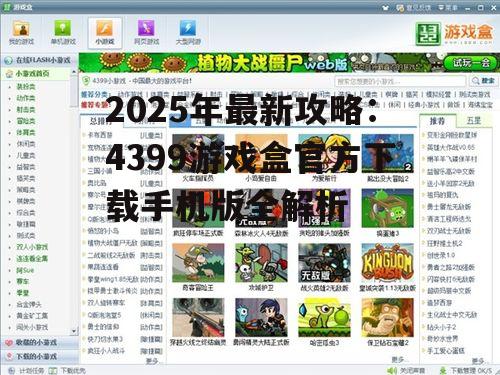Open 钻头小子2 in the recommend list
Viewport: 500px width, 375px height.
pyautogui.click(x=441, y=327)
